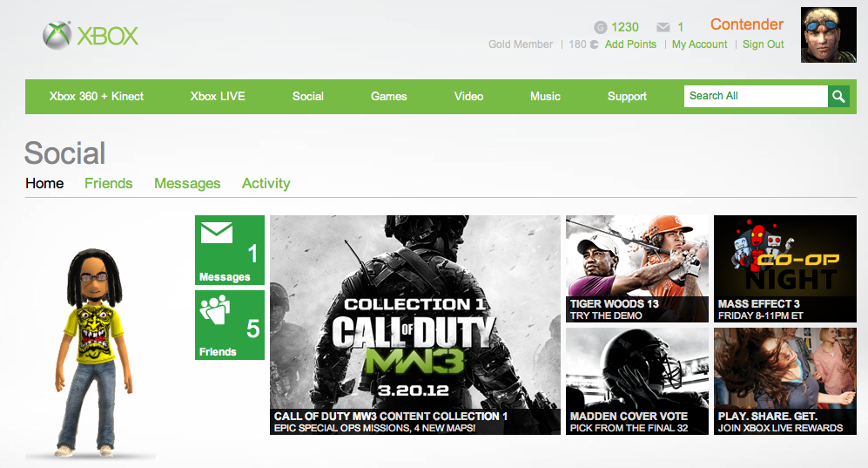Open the envelope mail icon in header
This screenshot has width=868, height=468.
coord(663,27)
